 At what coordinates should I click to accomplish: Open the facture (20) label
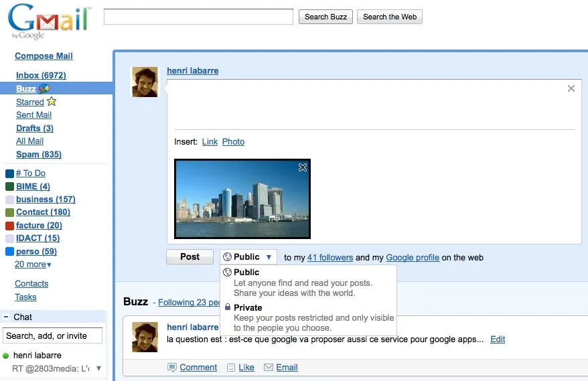(x=39, y=226)
